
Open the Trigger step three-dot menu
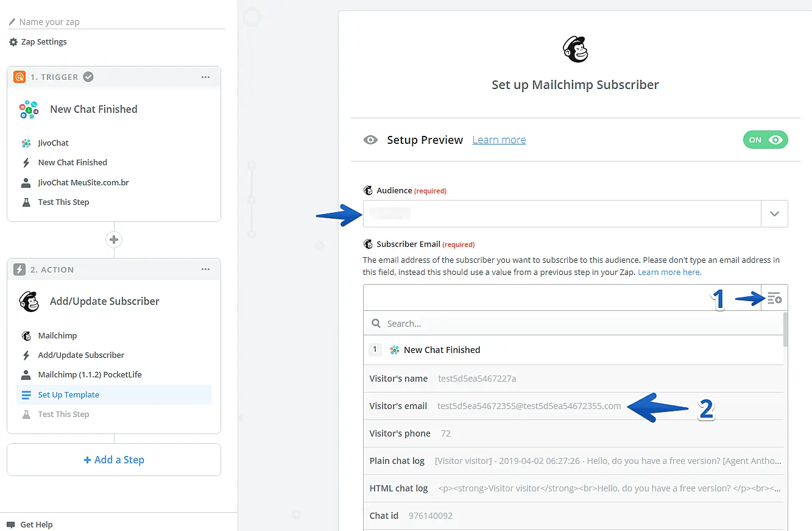click(x=205, y=77)
